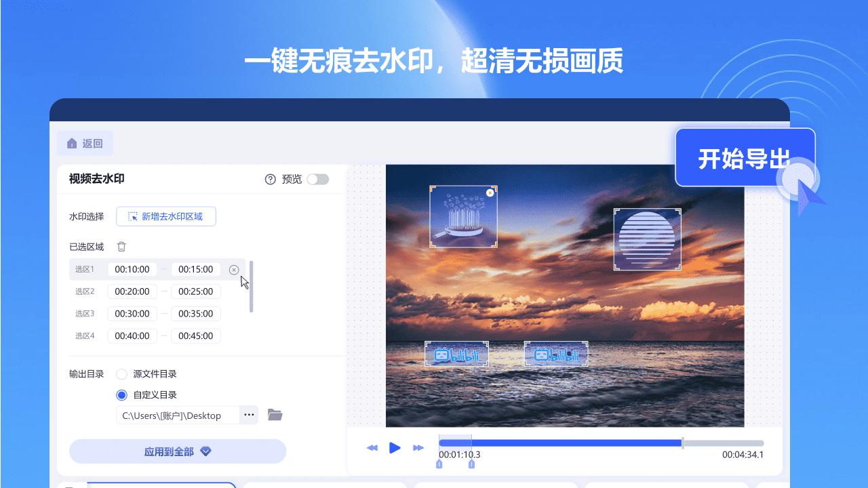Screen dimensions: 868x488
Task: Expand the 应用到全部 dropdown arrow
Action: coord(204,451)
